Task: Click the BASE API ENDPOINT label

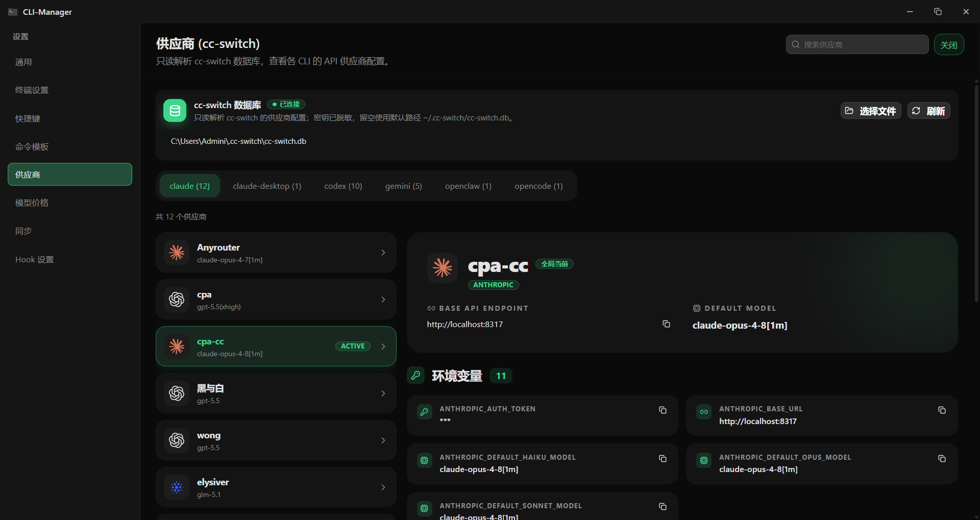Action: point(483,308)
